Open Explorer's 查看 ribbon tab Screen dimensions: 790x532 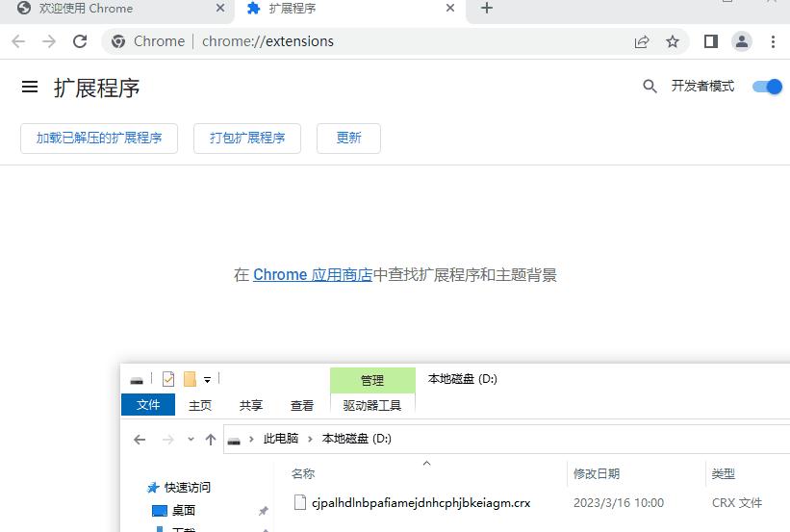pos(302,405)
